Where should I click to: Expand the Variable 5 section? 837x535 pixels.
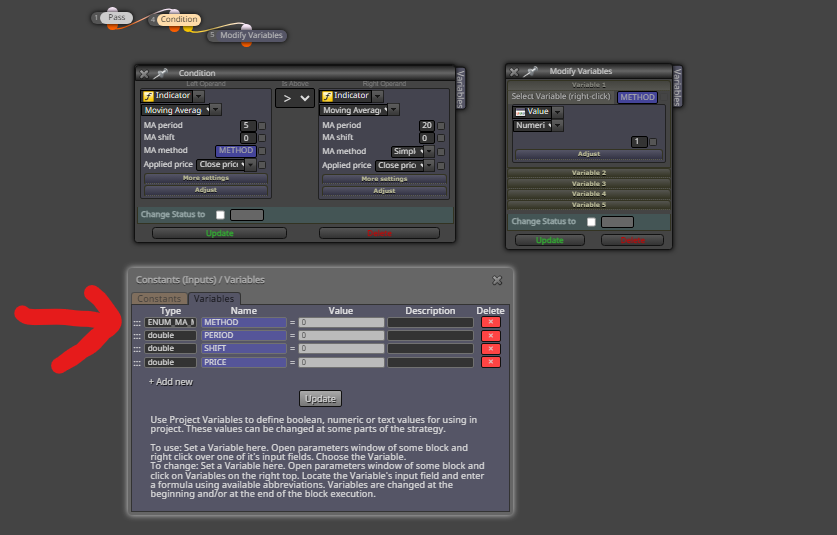[x=589, y=204]
